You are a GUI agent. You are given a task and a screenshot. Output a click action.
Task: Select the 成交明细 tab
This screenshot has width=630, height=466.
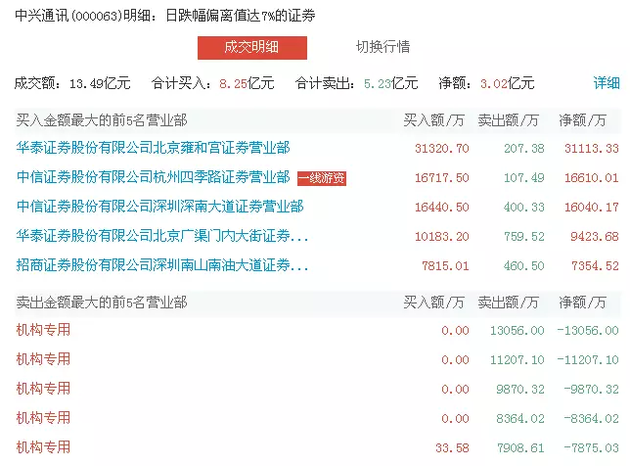252,47
